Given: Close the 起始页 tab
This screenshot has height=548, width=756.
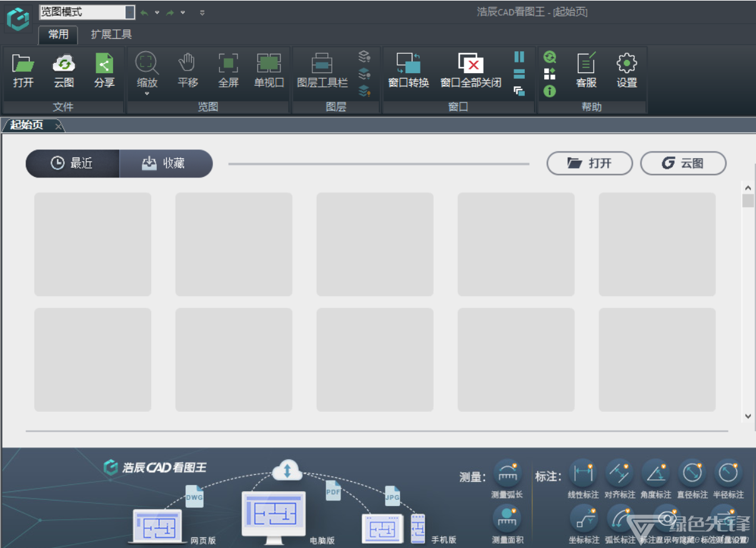Looking at the screenshot, I should [58, 126].
